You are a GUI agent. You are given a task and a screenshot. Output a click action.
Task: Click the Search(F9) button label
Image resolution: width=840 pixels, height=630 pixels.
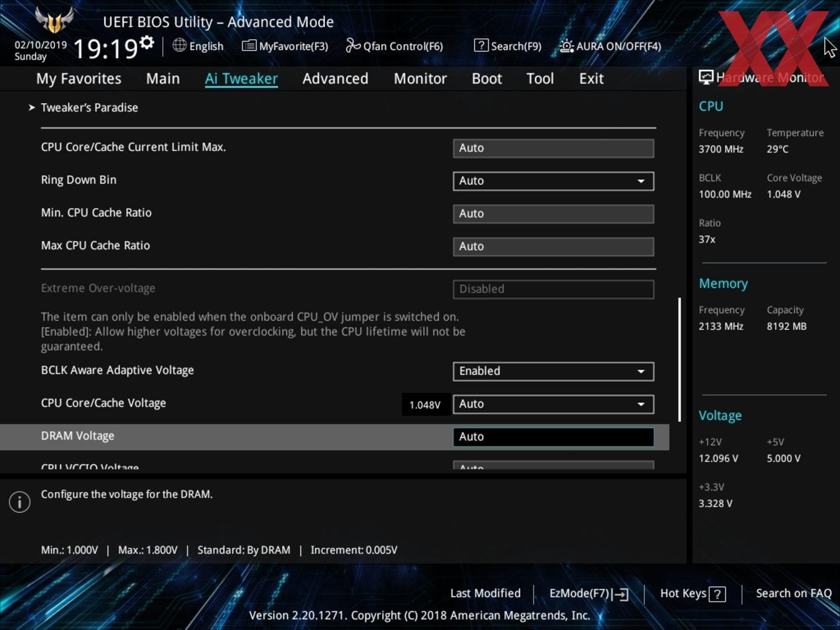[x=516, y=46]
